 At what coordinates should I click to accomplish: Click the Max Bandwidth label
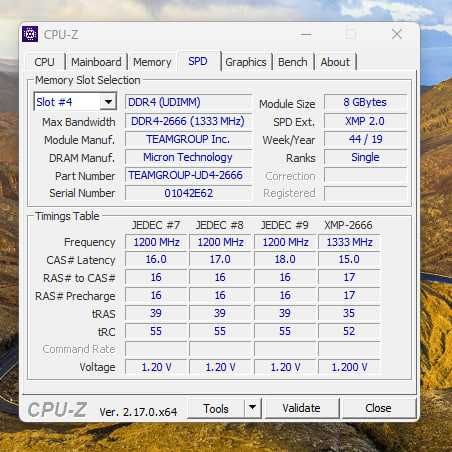[79, 122]
